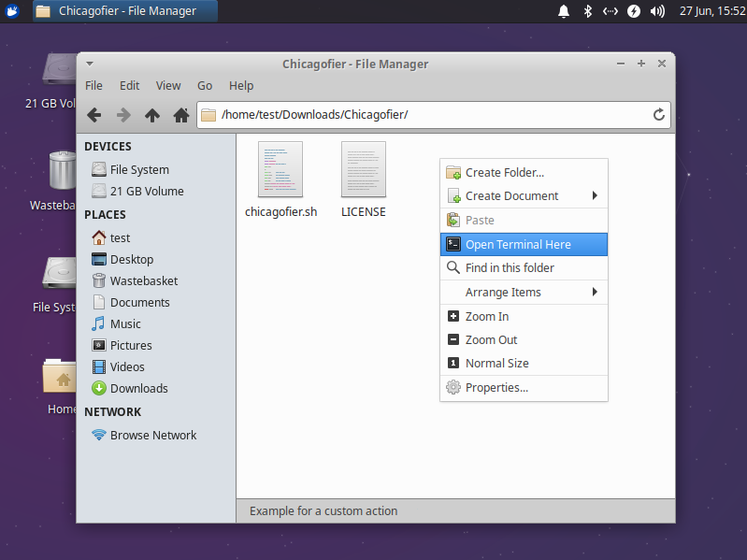Choose Open Terminal Here
The height and width of the screenshot is (560, 747).
(x=524, y=244)
